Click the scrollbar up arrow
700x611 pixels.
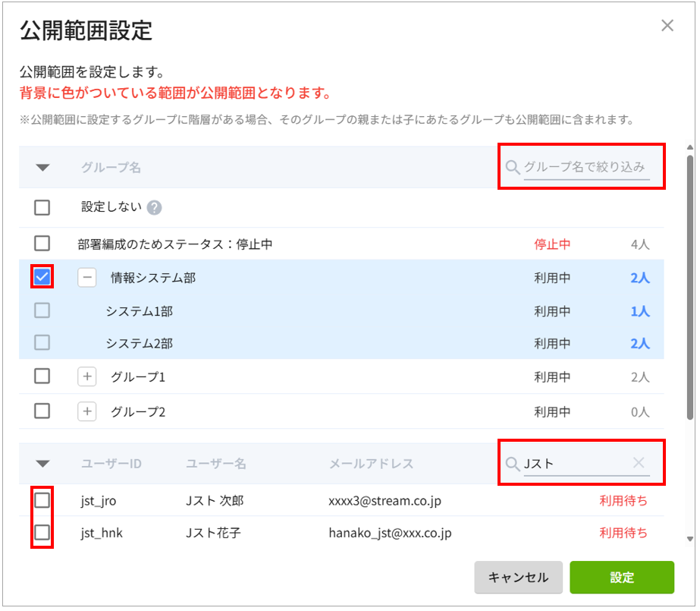pos(690,147)
